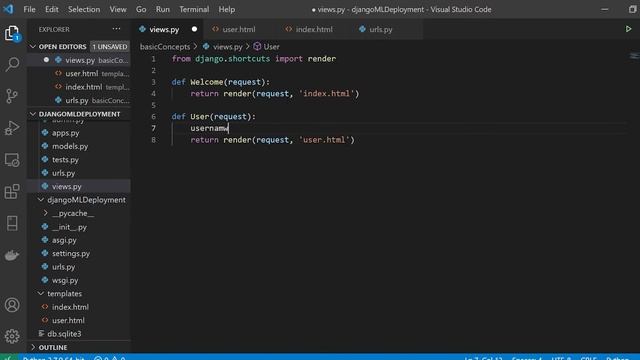
Task: Click the User symbol in breadcrumb
Action: tap(267, 47)
